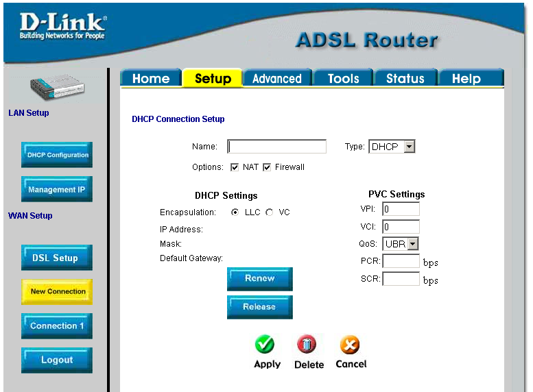
Task: Click the New Connection button
Action: coord(57,292)
